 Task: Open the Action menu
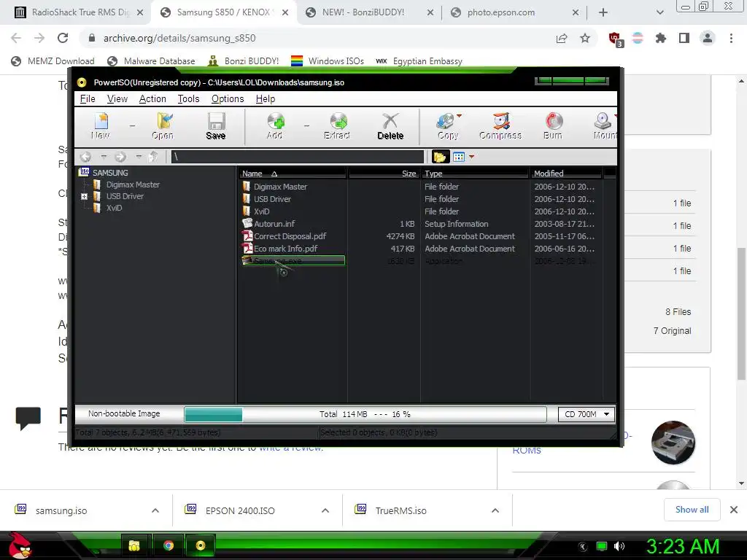tap(152, 99)
